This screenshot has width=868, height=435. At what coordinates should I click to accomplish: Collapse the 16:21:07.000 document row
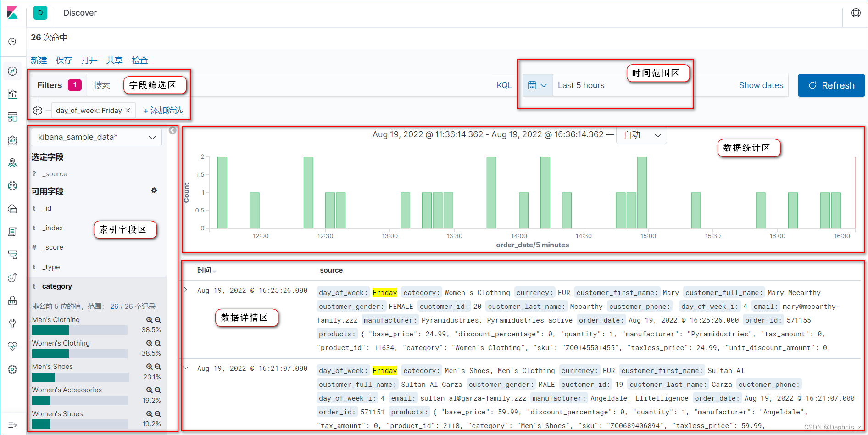pos(186,368)
